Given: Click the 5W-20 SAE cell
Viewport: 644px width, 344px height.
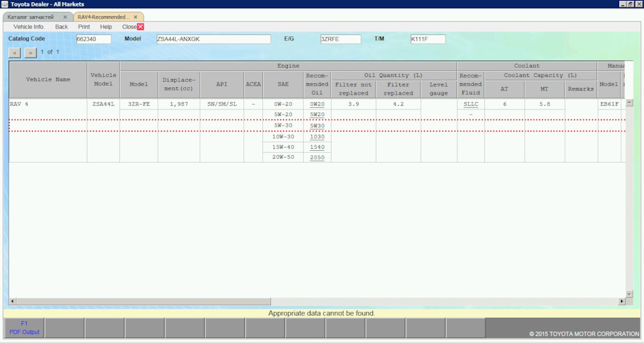Looking at the screenshot, I should (x=283, y=115).
